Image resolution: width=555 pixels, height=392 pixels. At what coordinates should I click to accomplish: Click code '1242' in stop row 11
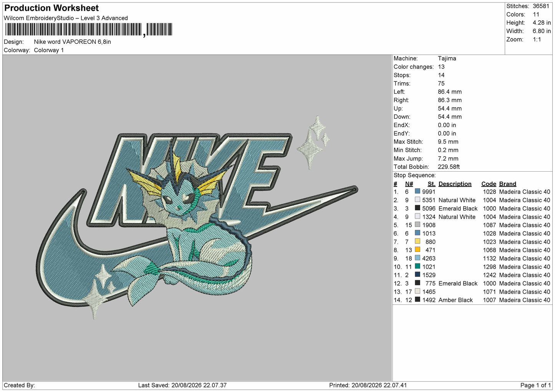click(489, 275)
